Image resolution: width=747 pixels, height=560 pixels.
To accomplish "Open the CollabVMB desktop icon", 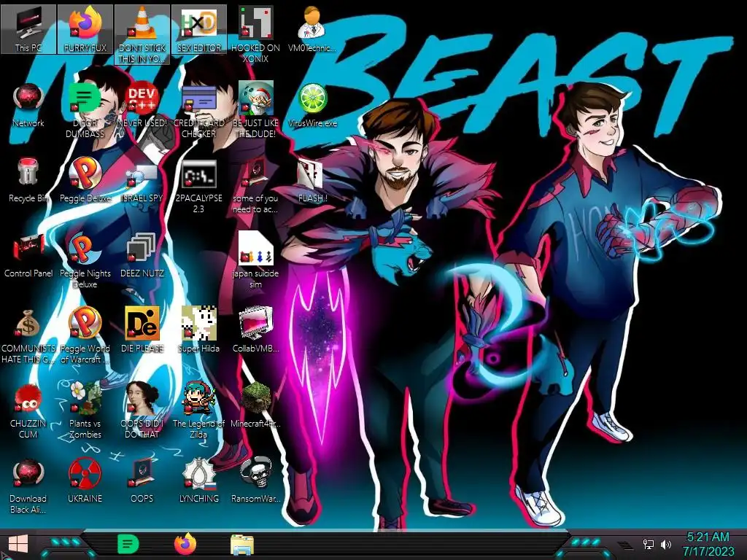I will (x=255, y=330).
